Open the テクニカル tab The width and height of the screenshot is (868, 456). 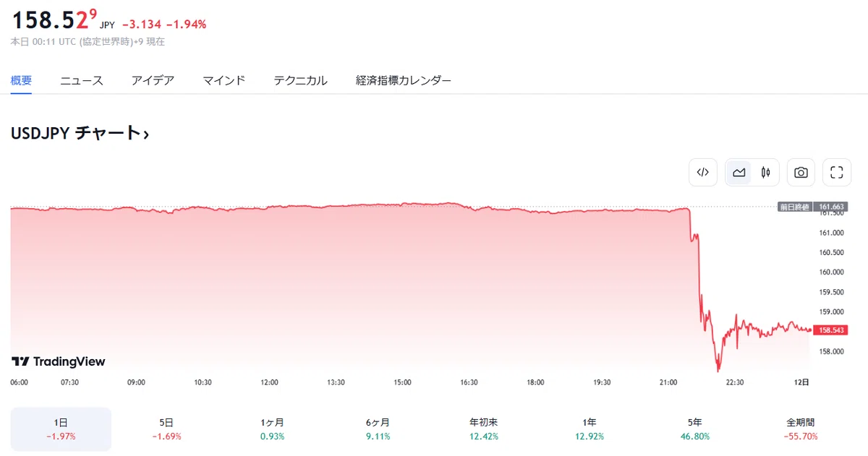(x=300, y=80)
